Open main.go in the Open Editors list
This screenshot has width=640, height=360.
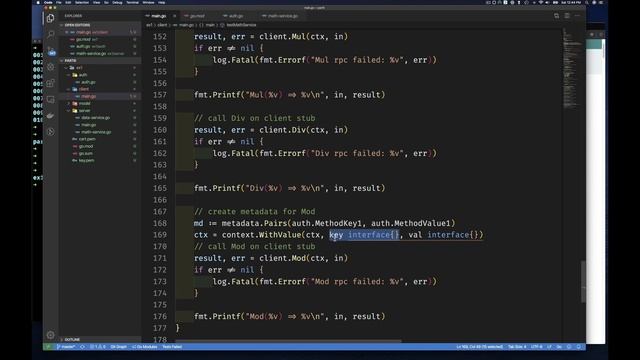coord(100,32)
